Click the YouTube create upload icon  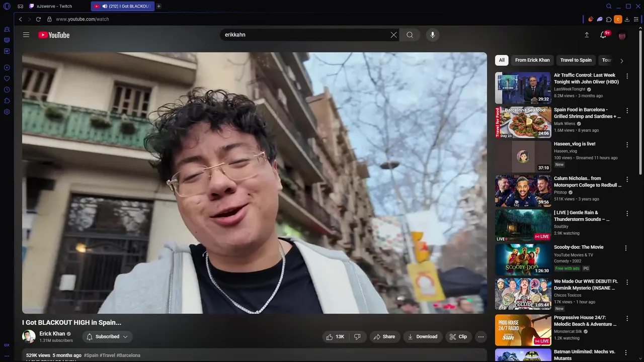point(587,35)
